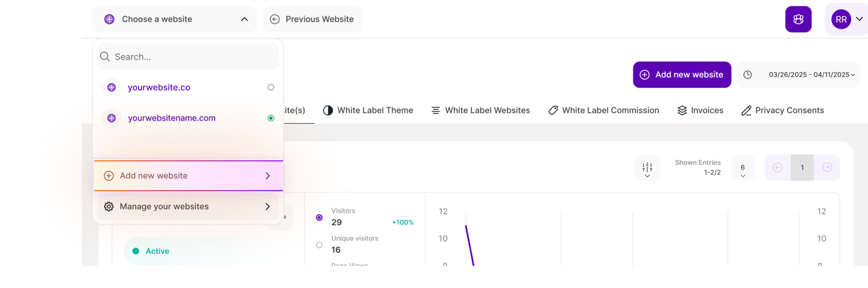Click the purple app icon beside the avatar

click(798, 20)
